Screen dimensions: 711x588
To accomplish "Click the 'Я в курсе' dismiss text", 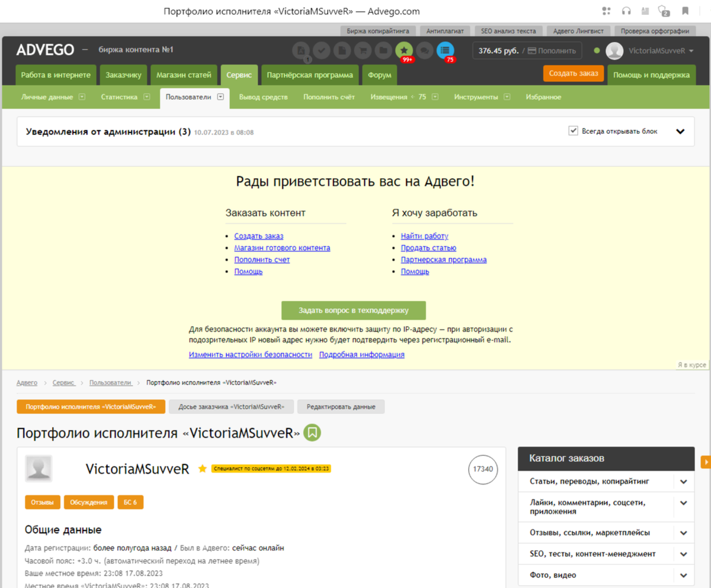I will pos(691,365).
